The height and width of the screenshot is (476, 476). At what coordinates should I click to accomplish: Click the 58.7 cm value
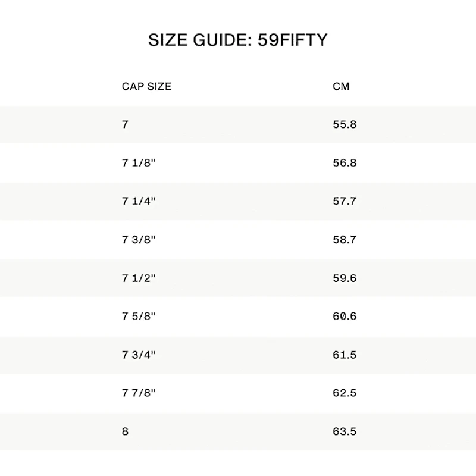point(345,240)
